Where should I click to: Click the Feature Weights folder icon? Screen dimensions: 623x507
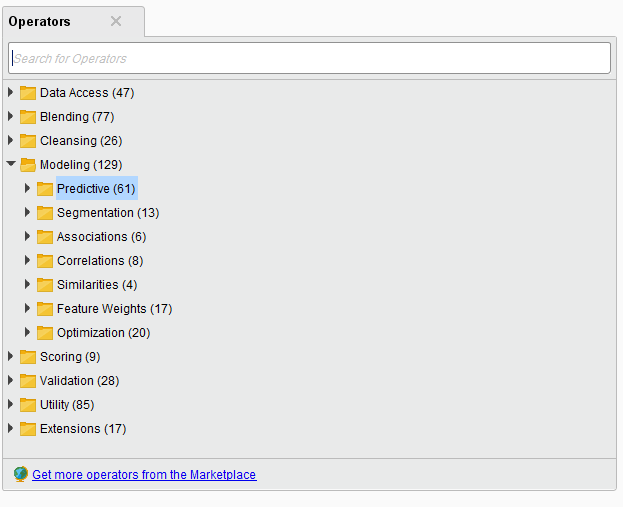(44, 309)
